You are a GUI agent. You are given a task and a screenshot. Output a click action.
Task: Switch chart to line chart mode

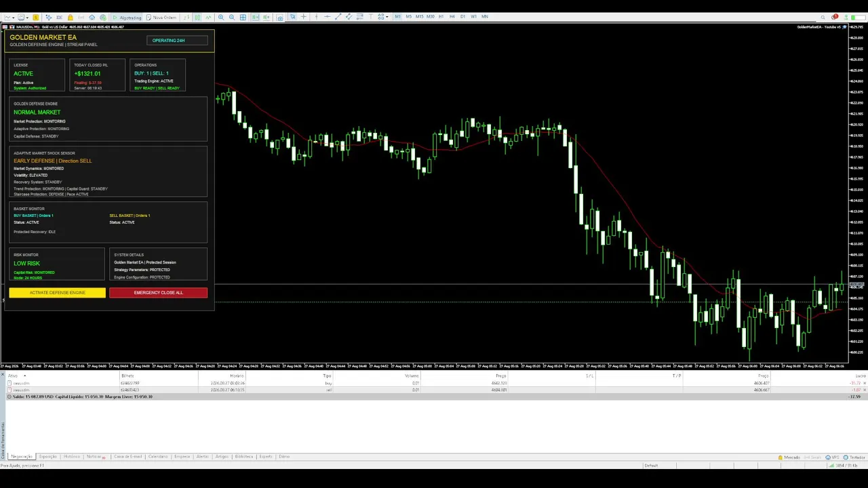(208, 17)
